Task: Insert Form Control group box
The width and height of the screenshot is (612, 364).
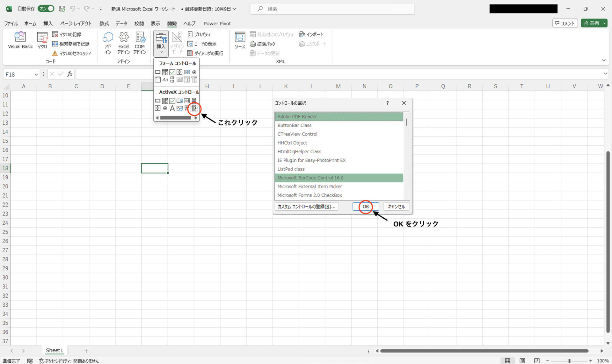Action: coord(158,79)
